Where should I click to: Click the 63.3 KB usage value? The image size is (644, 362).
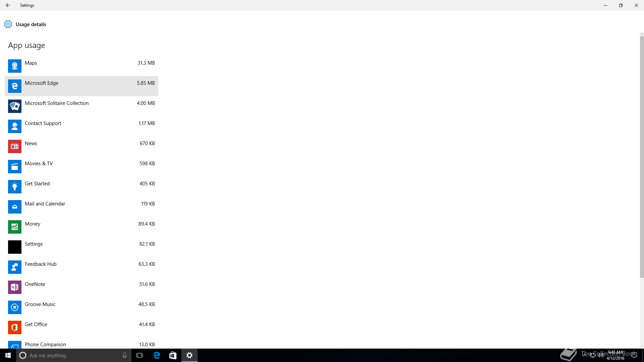click(147, 264)
